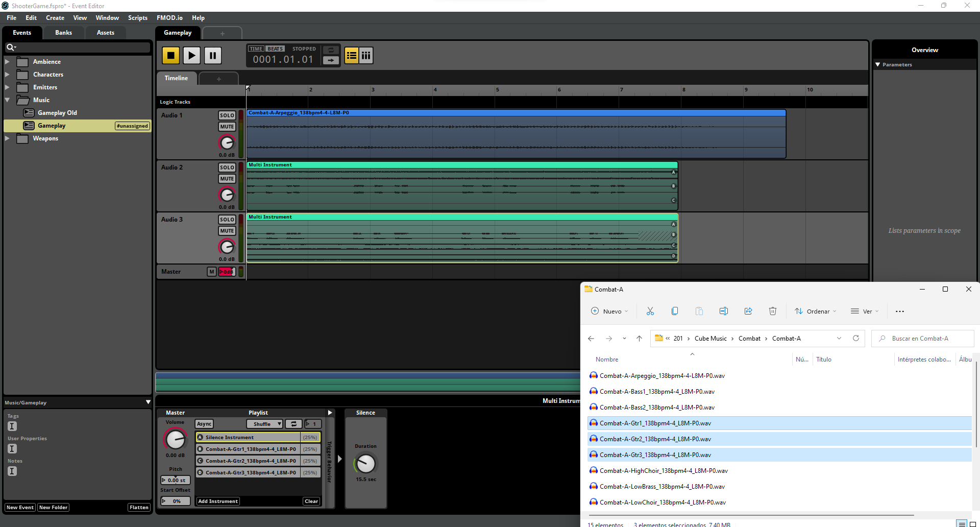This screenshot has width=980, height=527.
Task: Open Ordenar sort dropdown in Explorer
Action: [815, 312]
